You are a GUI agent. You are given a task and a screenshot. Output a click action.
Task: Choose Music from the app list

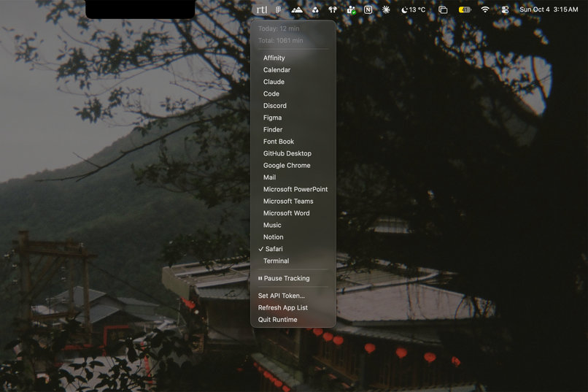(293, 225)
